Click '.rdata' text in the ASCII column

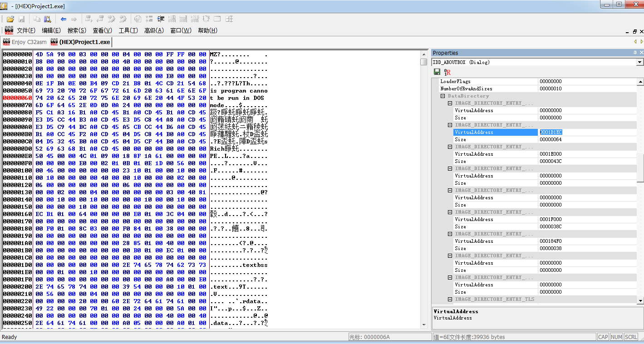click(256, 301)
